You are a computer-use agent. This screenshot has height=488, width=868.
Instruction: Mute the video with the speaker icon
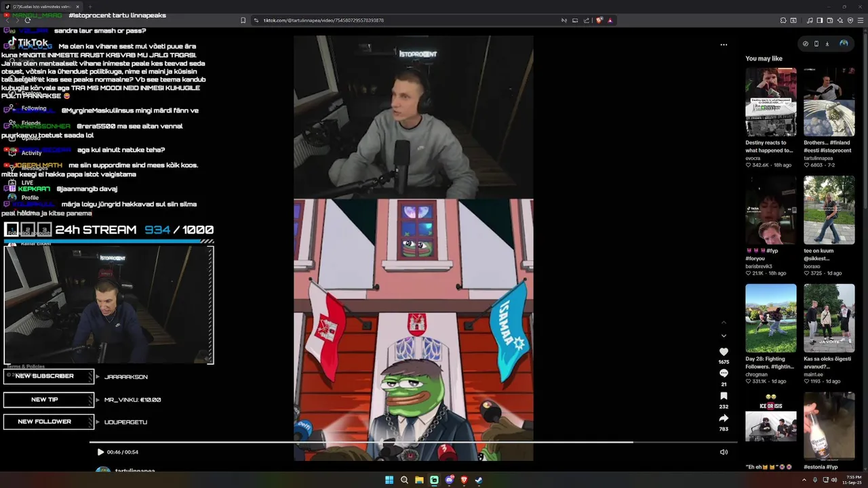pyautogui.click(x=724, y=452)
